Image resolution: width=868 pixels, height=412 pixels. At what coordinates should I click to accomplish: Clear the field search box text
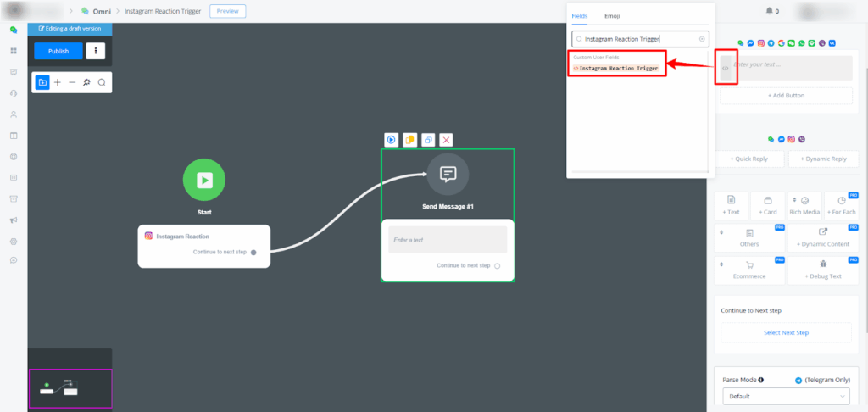pos(702,39)
